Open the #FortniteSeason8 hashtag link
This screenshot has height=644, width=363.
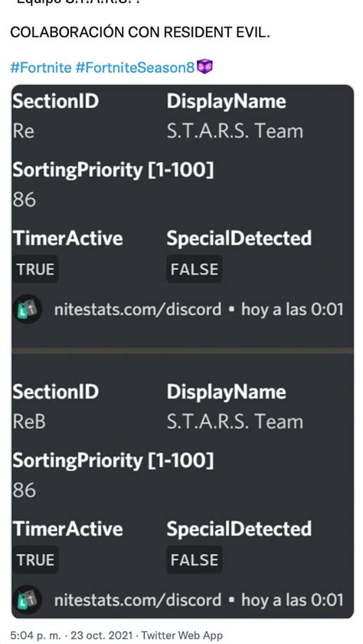(135, 67)
